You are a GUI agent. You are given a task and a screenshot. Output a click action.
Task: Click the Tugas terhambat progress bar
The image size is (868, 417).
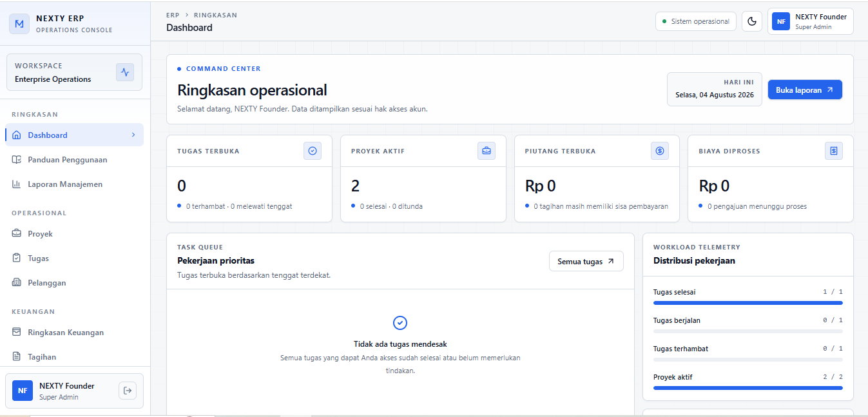click(x=748, y=360)
